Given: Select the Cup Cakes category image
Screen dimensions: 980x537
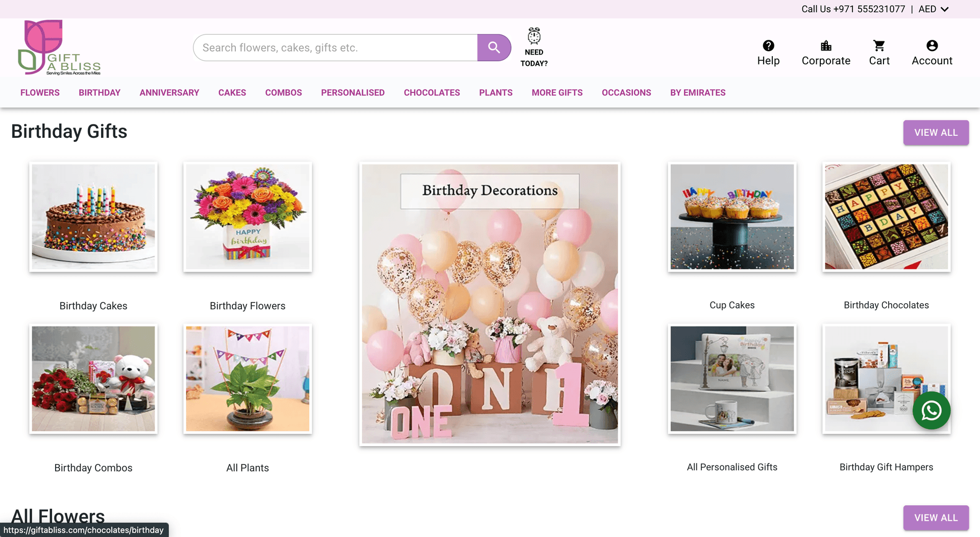Looking at the screenshot, I should point(732,216).
